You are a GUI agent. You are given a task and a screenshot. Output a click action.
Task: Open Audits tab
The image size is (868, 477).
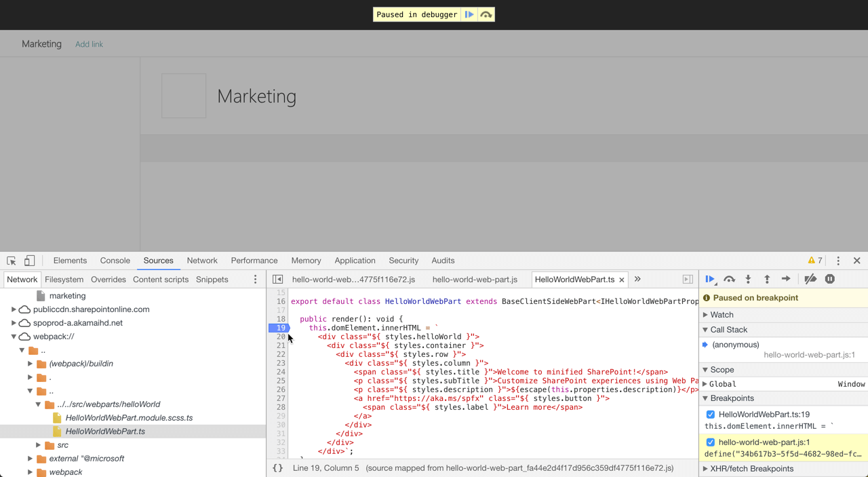[x=443, y=261]
